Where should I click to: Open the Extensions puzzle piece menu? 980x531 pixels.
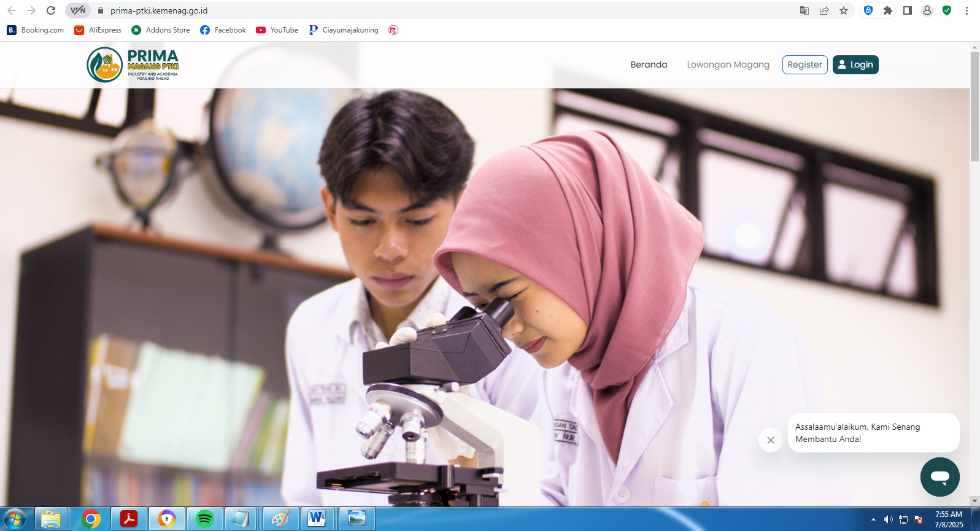(887, 10)
